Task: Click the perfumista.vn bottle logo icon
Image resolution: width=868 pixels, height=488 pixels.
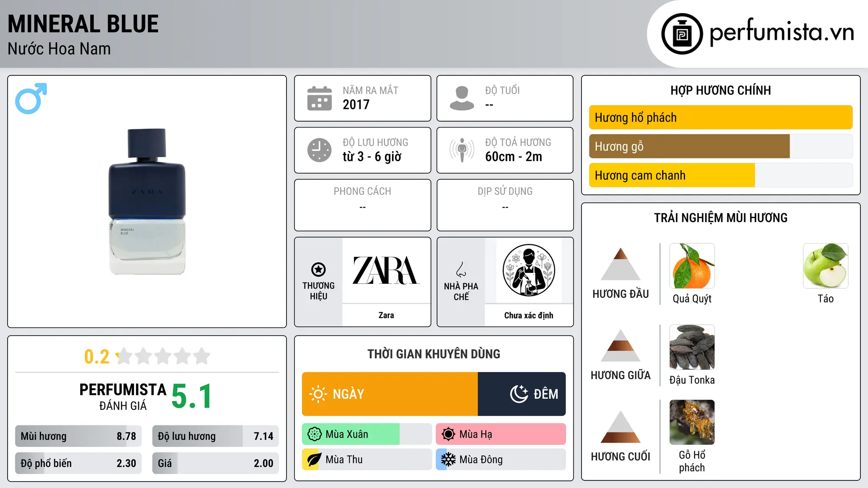Action: pyautogui.click(x=682, y=34)
